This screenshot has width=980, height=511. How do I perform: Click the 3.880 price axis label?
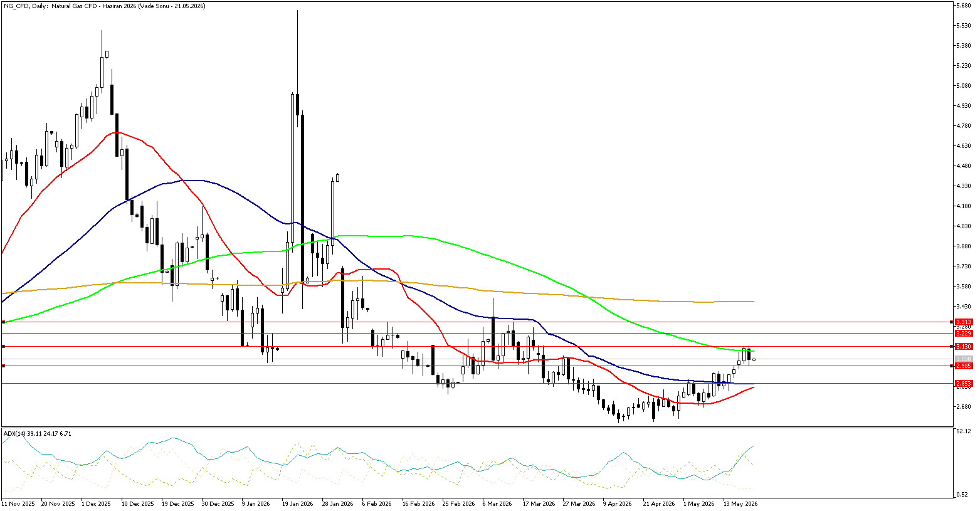click(x=964, y=246)
